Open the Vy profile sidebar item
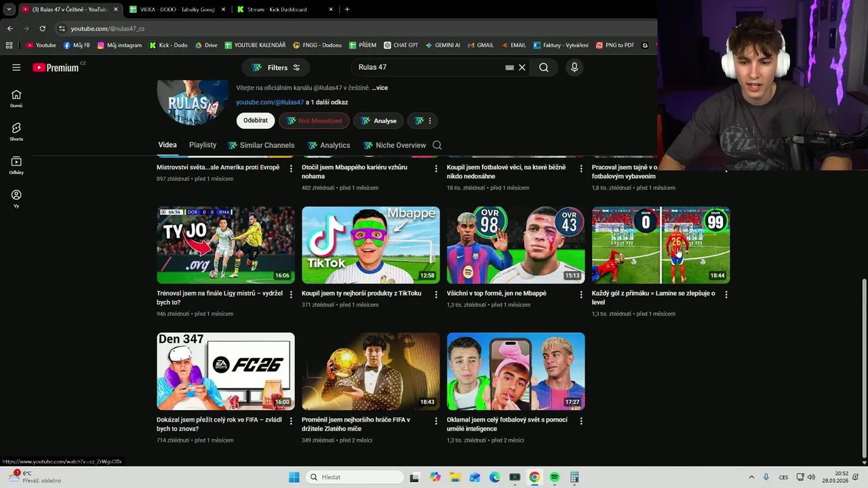The image size is (868, 488). (x=16, y=198)
